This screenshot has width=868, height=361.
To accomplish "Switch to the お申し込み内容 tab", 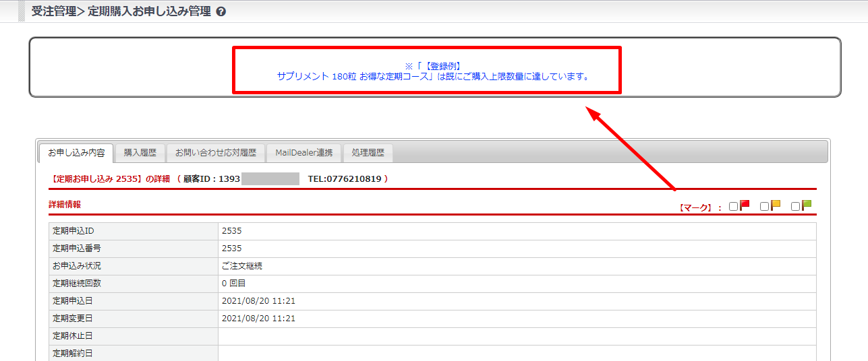I will (76, 153).
